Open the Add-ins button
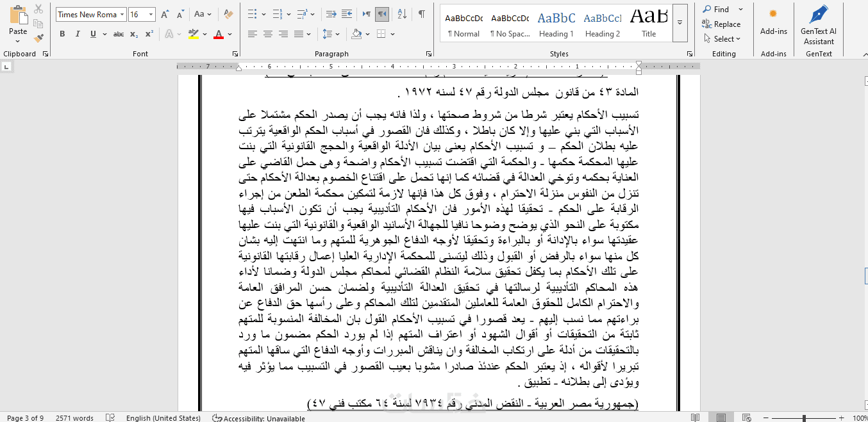This screenshot has width=868, height=422. pyautogui.click(x=773, y=22)
